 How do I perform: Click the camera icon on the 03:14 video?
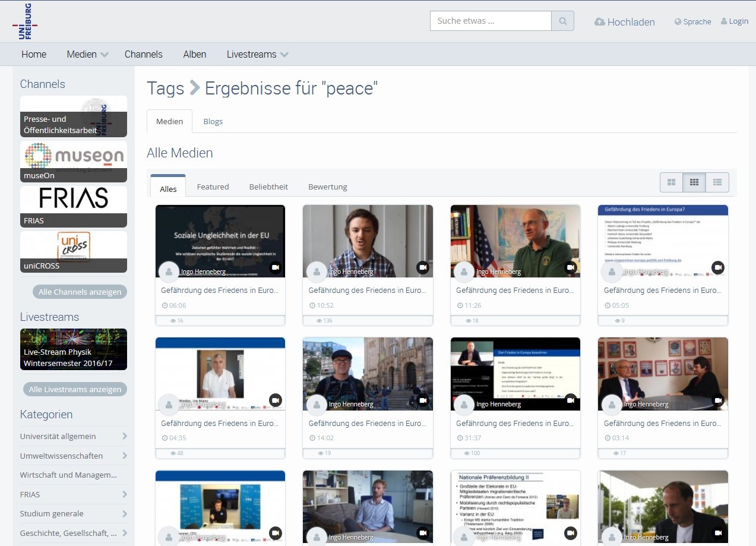point(718,400)
